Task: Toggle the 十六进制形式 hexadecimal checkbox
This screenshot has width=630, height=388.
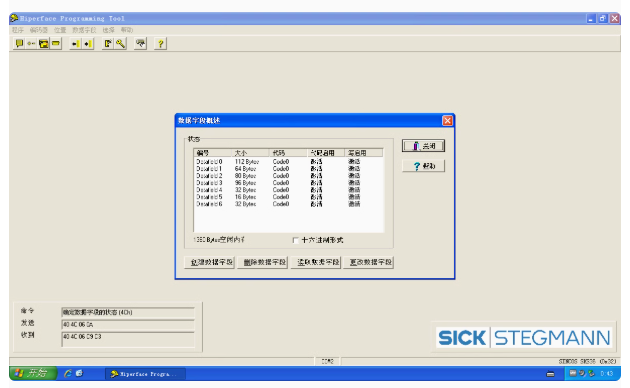Action: (296, 240)
